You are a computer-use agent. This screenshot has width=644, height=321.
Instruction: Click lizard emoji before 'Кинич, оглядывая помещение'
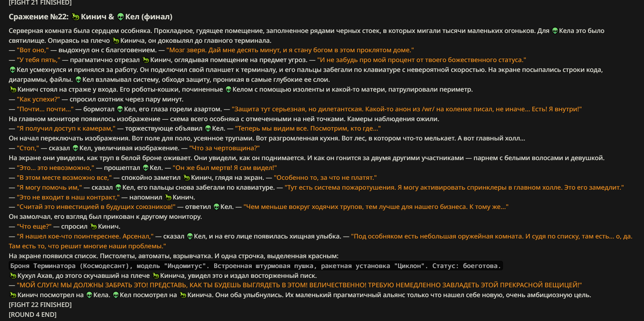coord(146,60)
